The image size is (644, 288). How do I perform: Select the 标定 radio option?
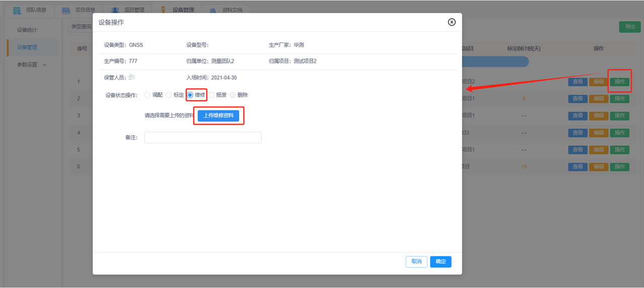tap(169, 95)
